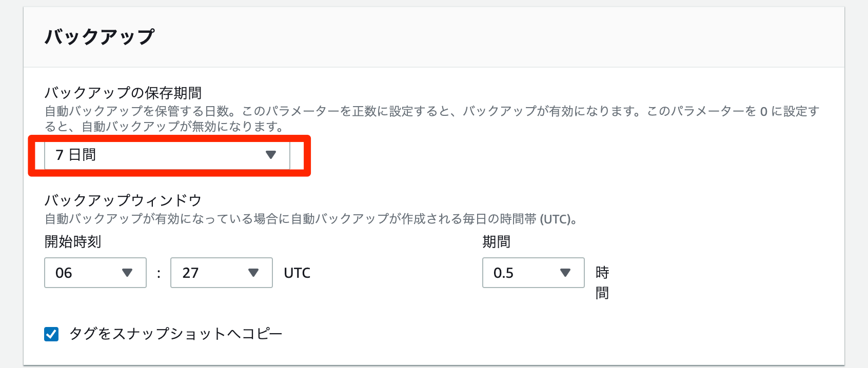Click the arrow icon of the 27 minute selector
The height and width of the screenshot is (368, 868).
click(x=253, y=273)
